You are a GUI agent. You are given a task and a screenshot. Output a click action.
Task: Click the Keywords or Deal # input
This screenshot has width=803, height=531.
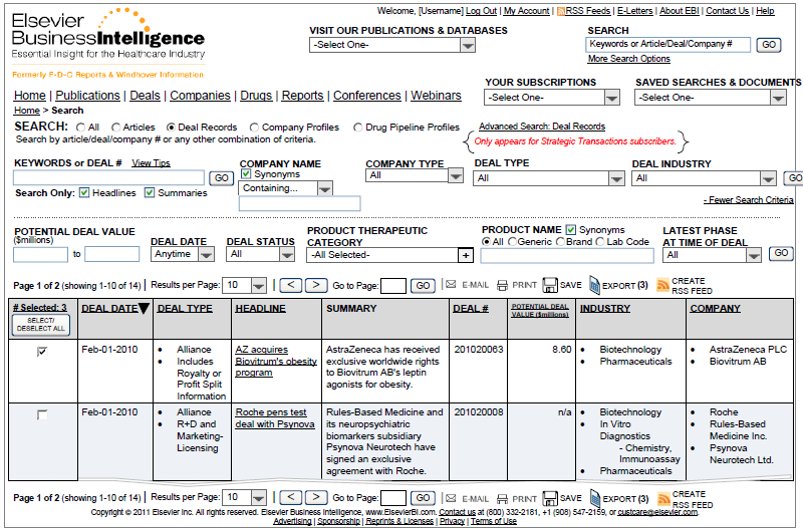109,178
